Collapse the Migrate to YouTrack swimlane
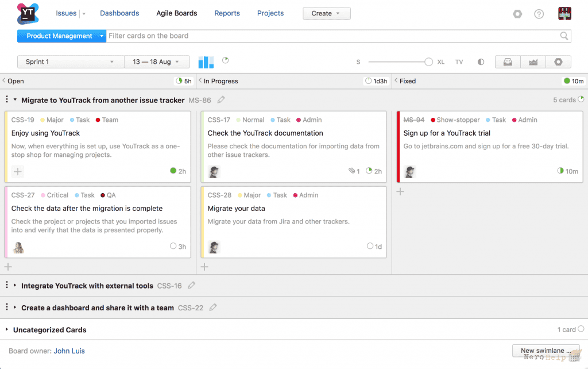Screen dimensions: 588x369 tap(15, 99)
